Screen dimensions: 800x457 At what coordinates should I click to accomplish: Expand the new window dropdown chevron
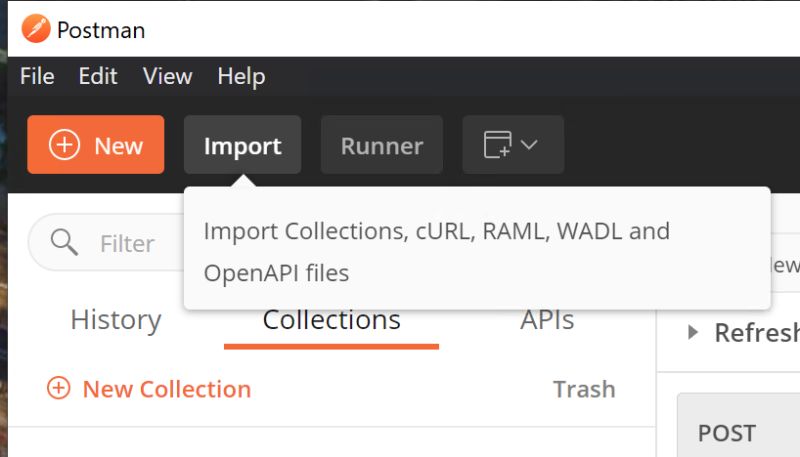pos(529,144)
